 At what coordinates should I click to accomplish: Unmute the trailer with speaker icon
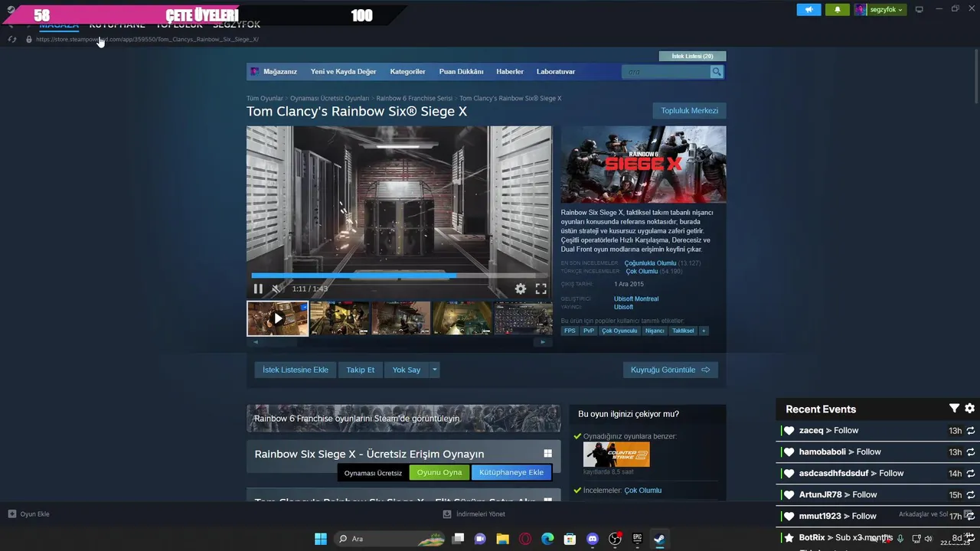276,289
